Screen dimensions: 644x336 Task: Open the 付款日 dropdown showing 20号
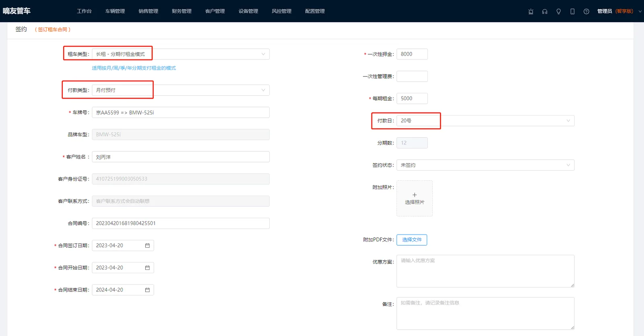point(485,121)
